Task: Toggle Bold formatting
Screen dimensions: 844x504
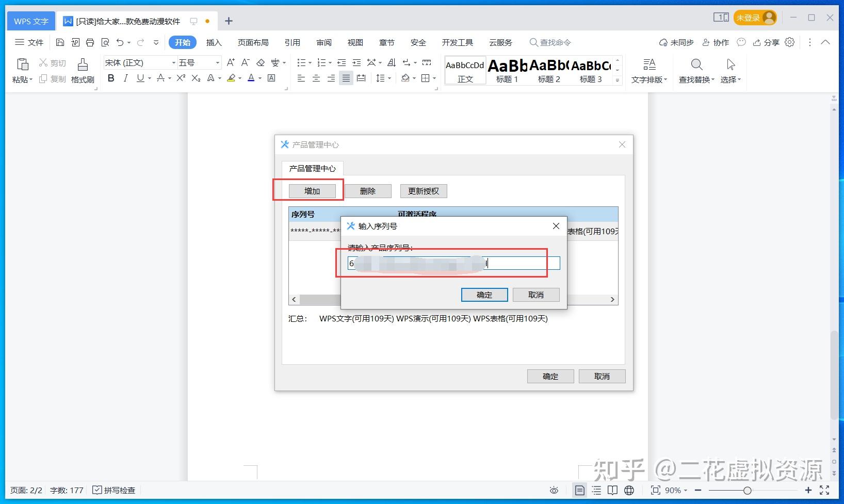Action: (111, 78)
